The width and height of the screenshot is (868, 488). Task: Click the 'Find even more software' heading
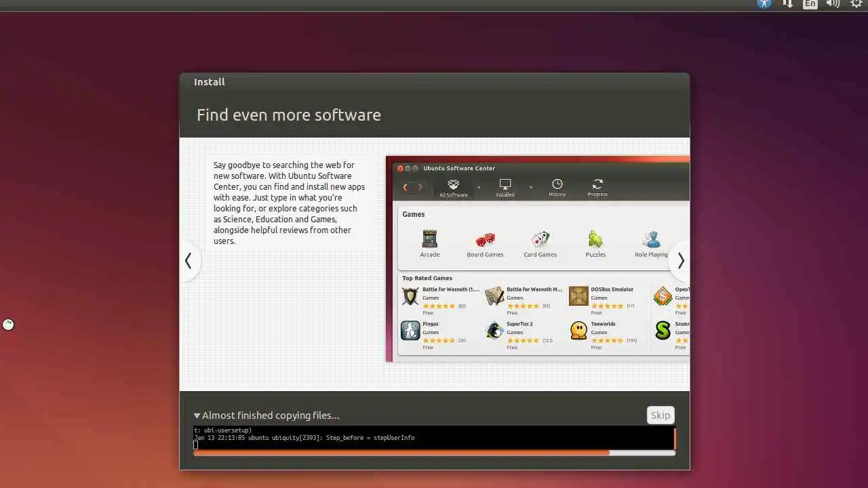(289, 115)
